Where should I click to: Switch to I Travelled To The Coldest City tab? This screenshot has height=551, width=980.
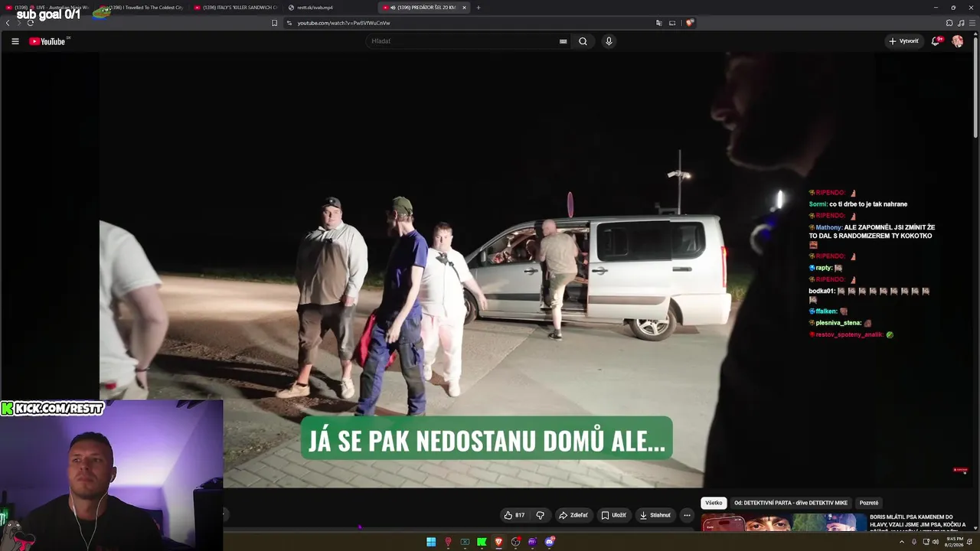140,8
